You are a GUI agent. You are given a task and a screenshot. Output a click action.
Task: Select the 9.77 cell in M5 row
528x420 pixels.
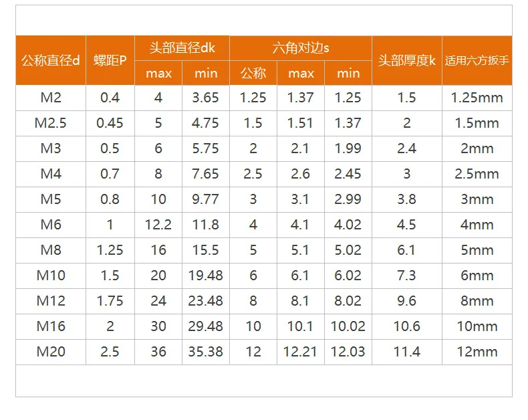(206, 199)
